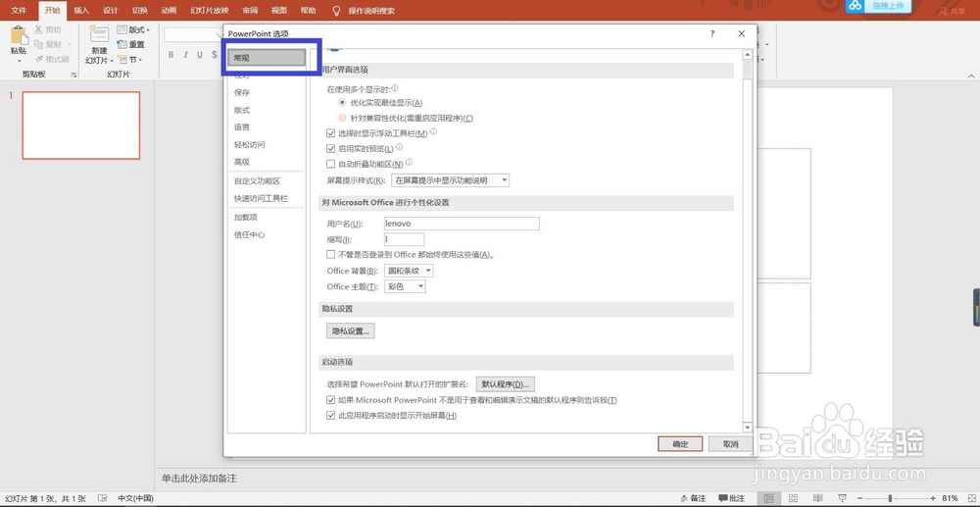Click info icon beside collapse ribbon option
The width and height of the screenshot is (980, 507).
[x=409, y=163]
